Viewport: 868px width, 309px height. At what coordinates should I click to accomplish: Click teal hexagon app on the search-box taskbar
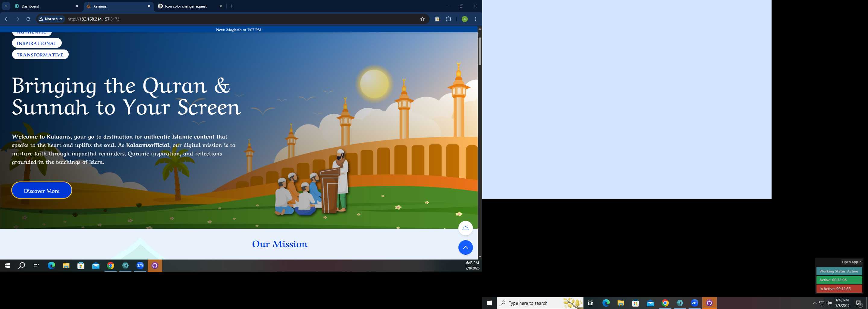(680, 303)
